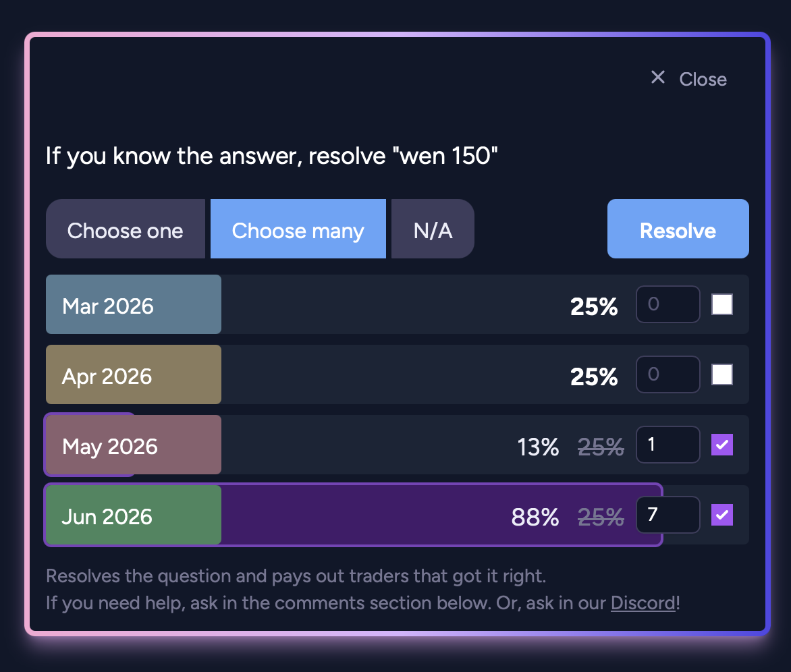Viewport: 791px width, 672px height.
Task: Check the Apr 2026 checkbox
Action: pyautogui.click(x=722, y=374)
